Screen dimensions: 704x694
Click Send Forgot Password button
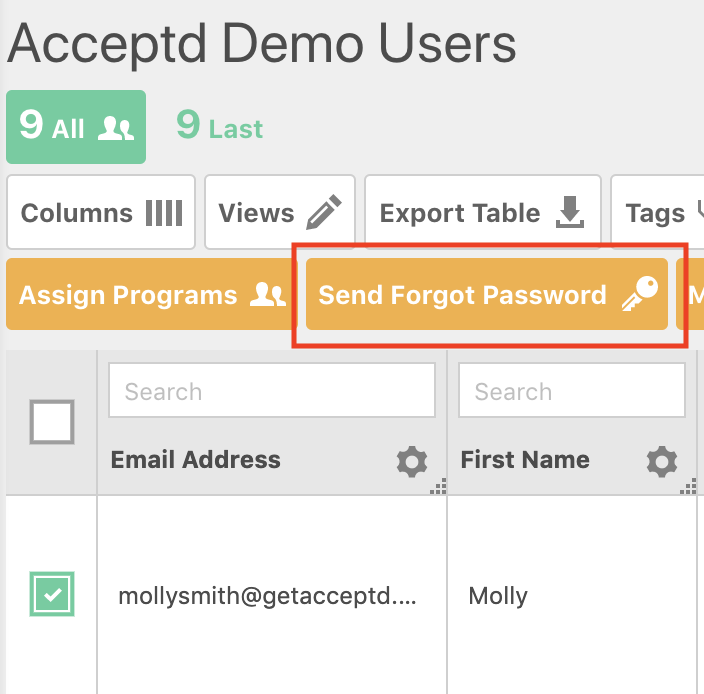[x=487, y=294]
